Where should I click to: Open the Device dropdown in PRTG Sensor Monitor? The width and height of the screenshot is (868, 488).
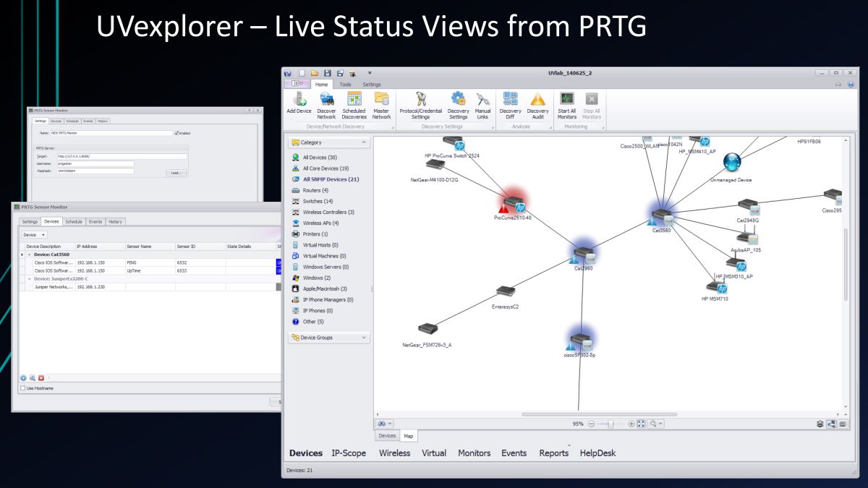(x=34, y=234)
